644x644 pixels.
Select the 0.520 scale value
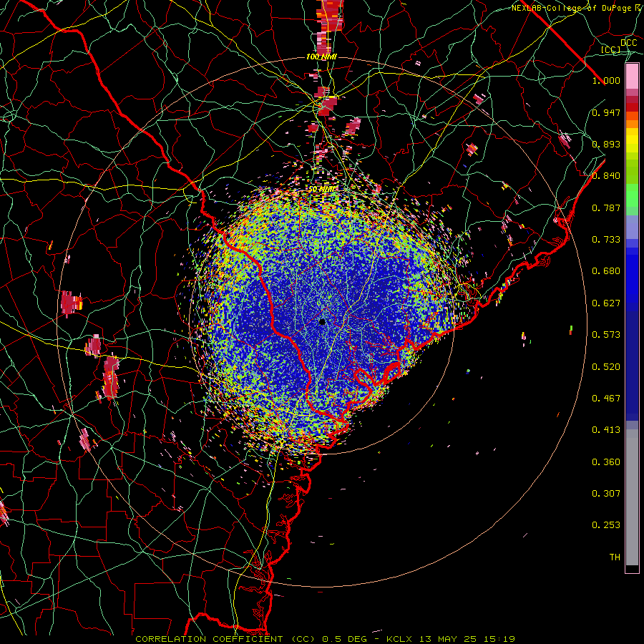tap(606, 367)
